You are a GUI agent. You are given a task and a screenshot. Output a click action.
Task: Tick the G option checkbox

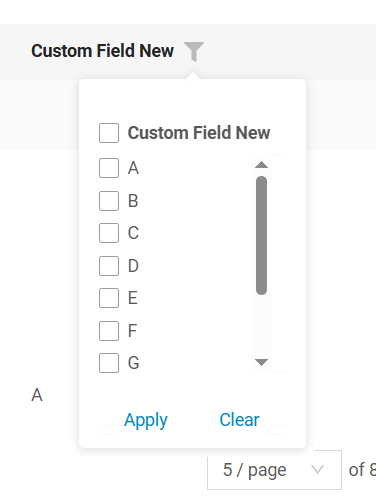109,363
